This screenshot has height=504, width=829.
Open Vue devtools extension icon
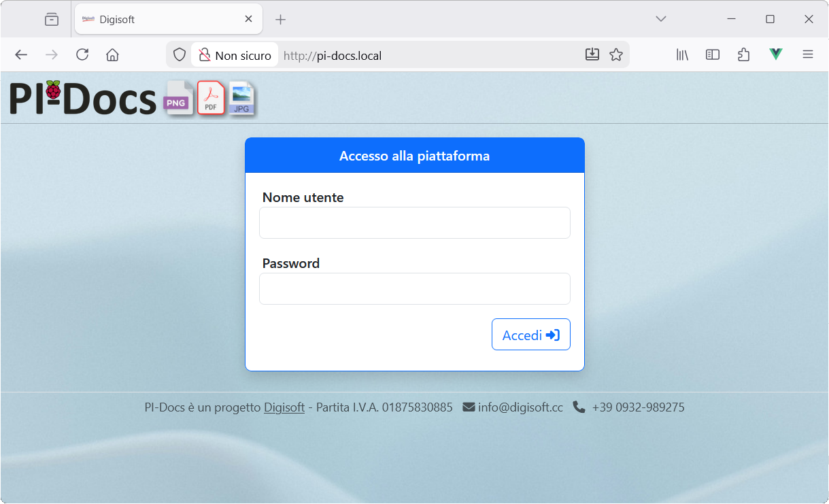(776, 55)
